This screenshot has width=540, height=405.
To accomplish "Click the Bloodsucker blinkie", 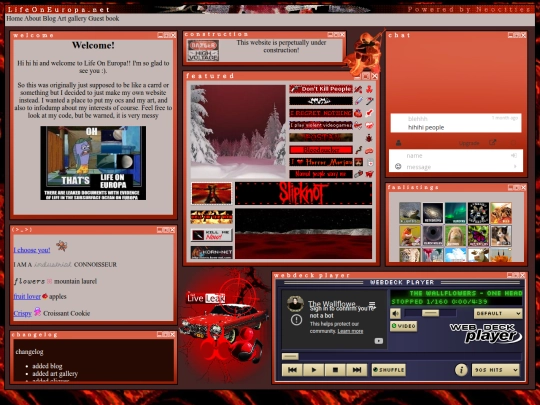I will [321, 150].
